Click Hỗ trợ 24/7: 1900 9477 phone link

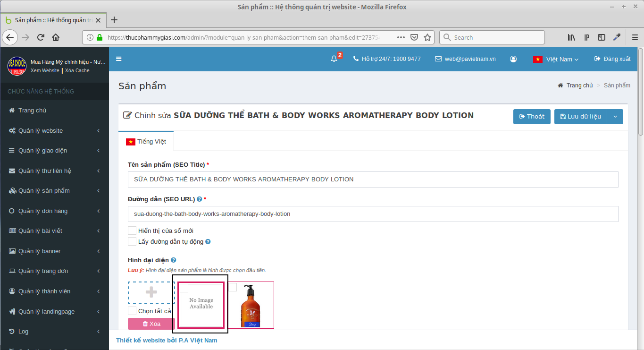(387, 59)
